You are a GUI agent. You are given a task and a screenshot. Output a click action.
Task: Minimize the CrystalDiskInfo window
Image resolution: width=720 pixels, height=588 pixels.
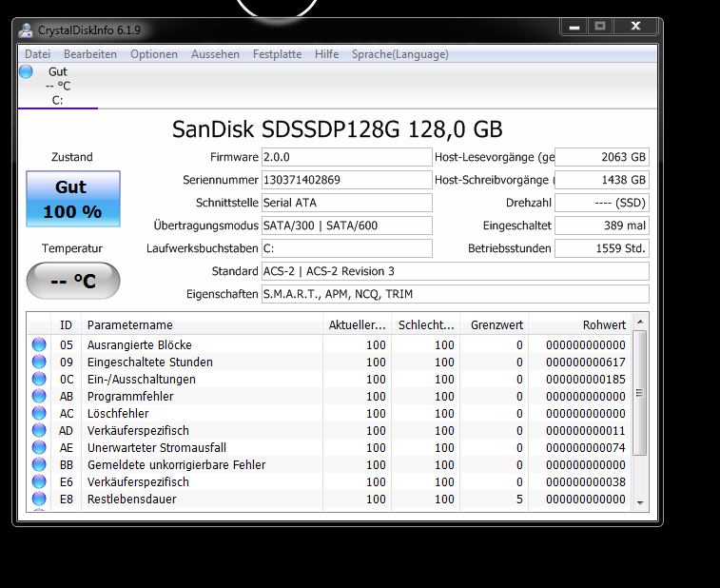click(574, 27)
